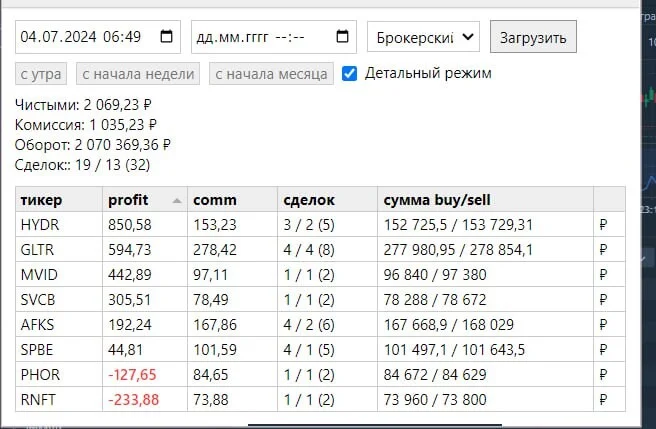
Task: Choose с начала месяца preset
Action: point(272,74)
